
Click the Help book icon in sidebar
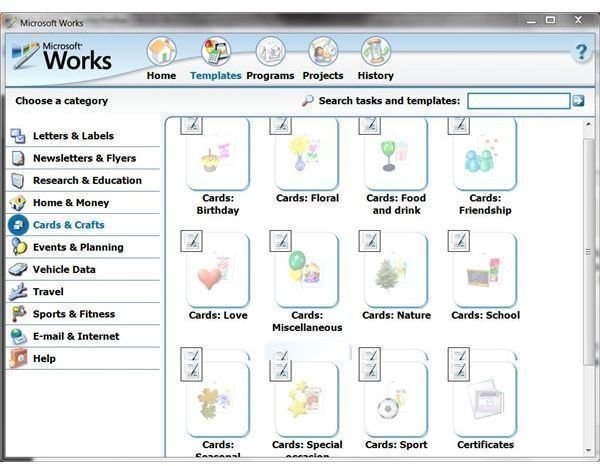pos(18,358)
